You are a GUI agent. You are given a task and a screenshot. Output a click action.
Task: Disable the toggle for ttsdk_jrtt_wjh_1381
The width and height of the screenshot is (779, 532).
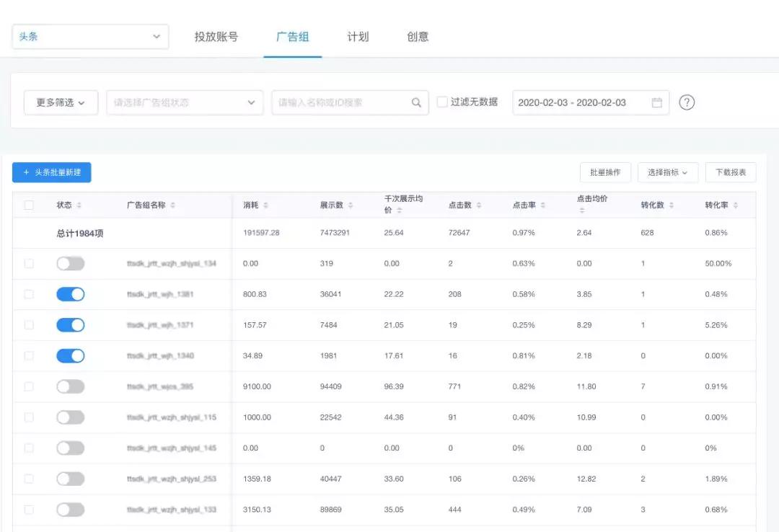[x=71, y=293]
